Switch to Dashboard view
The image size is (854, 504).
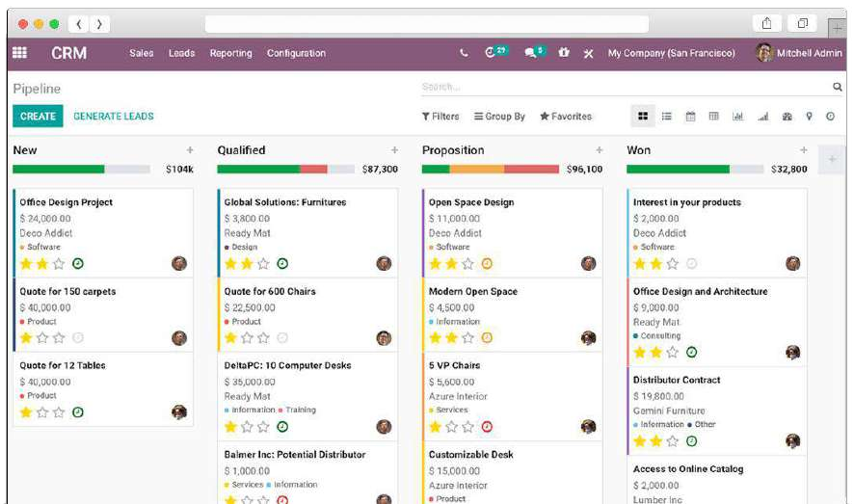coord(787,117)
